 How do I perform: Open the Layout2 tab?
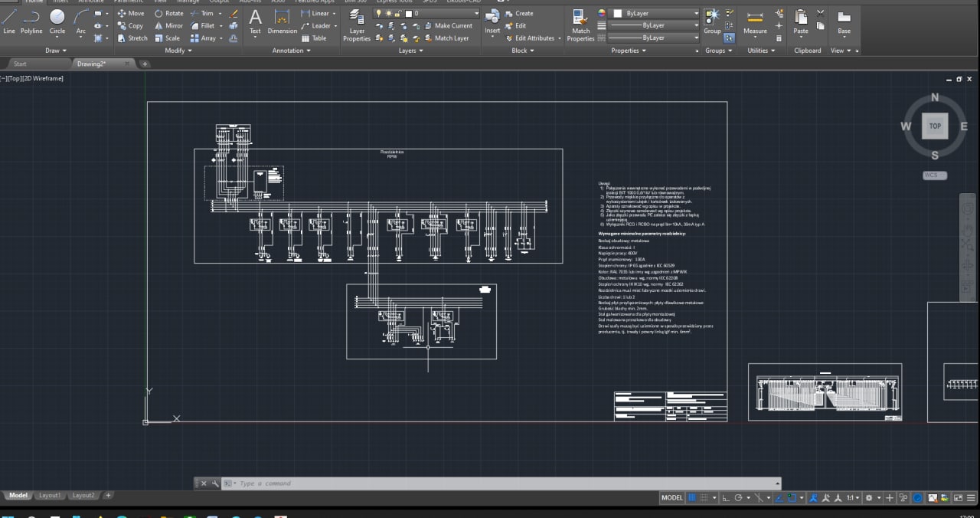pyautogui.click(x=83, y=496)
